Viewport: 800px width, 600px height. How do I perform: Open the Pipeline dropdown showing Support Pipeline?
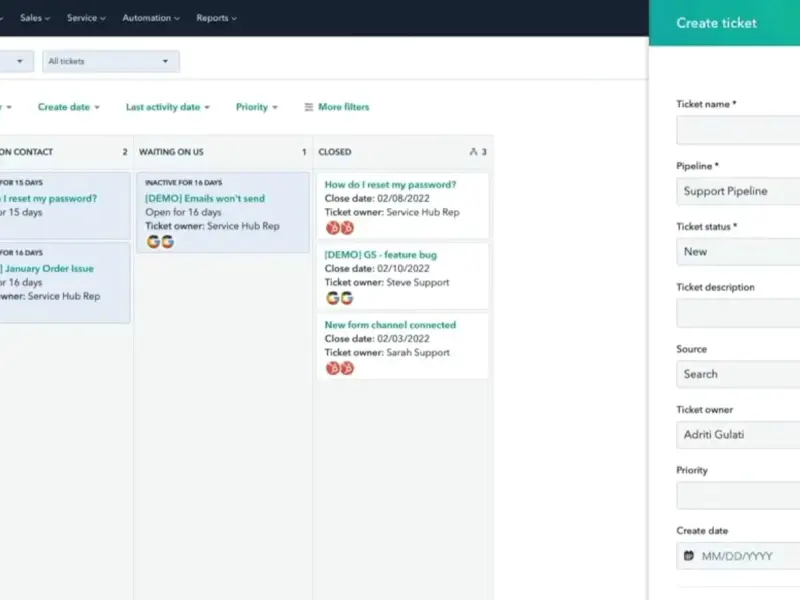tap(738, 191)
